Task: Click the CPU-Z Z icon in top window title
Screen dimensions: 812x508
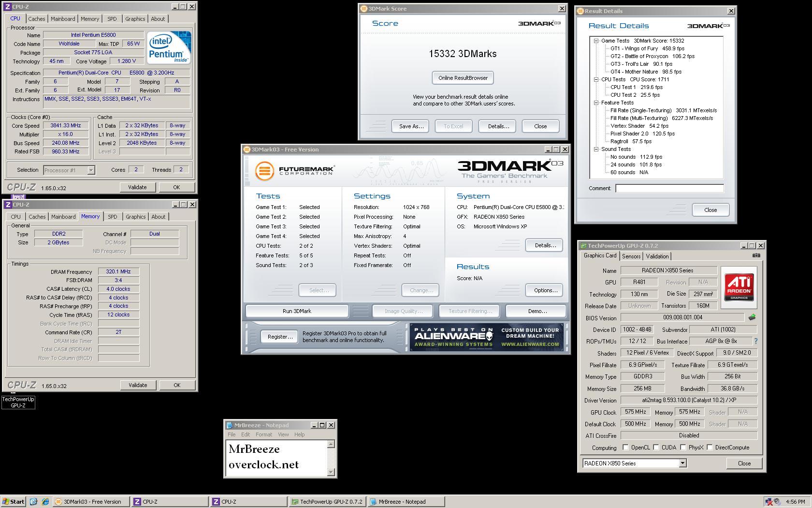Action: tap(7, 7)
